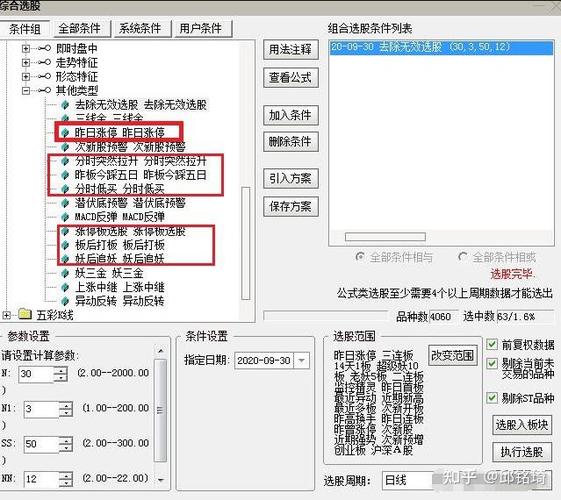Click the N1 parameter input field
Image resolution: width=561 pixels, height=500 pixels.
click(42, 409)
